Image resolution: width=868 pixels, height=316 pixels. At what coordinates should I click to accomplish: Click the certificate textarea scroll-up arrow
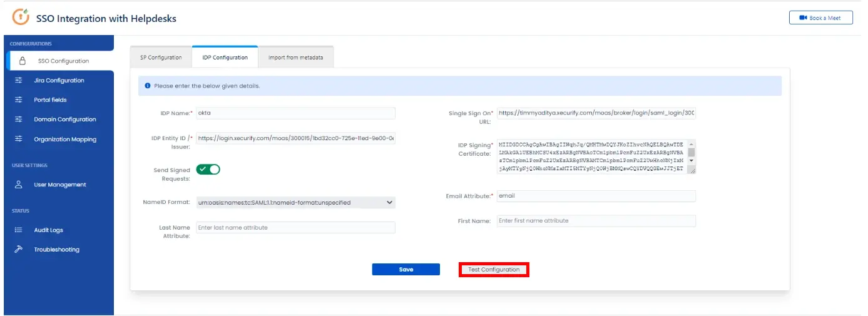[x=692, y=144]
